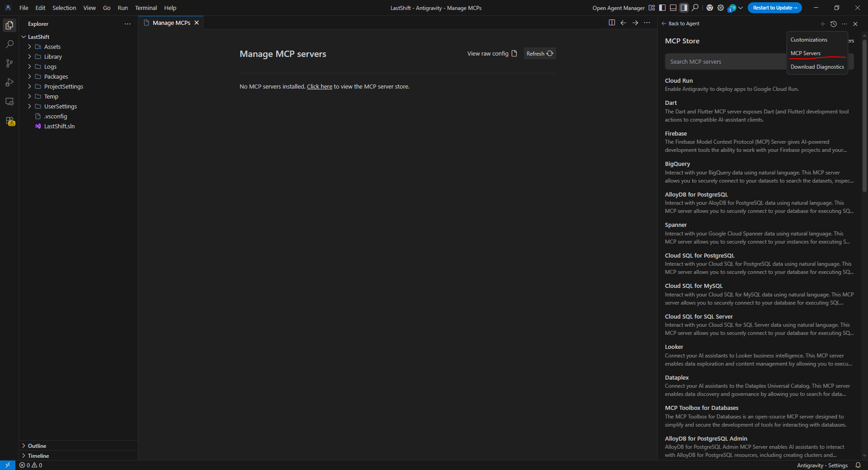Expand the Library folder

tap(29, 56)
